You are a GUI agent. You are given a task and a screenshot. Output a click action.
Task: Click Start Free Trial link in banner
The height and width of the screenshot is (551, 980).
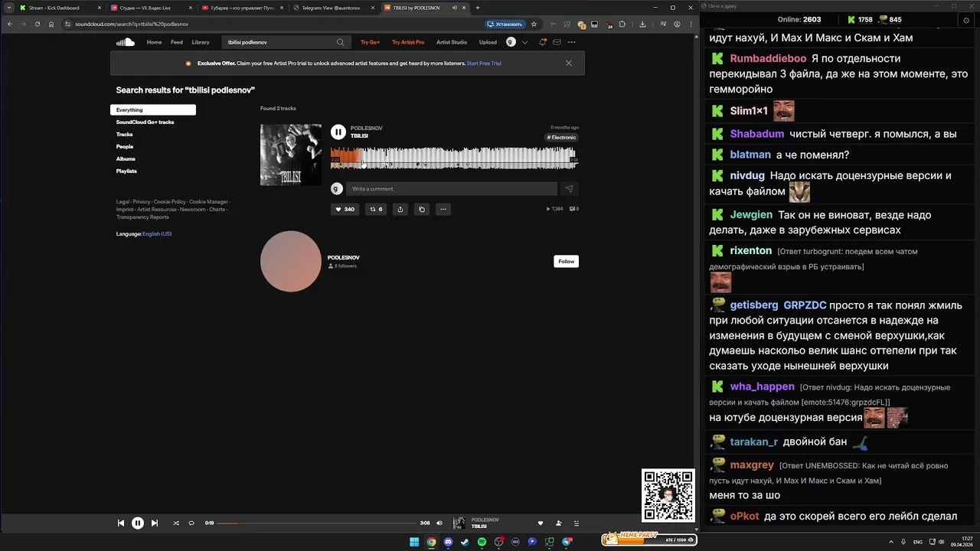(484, 64)
